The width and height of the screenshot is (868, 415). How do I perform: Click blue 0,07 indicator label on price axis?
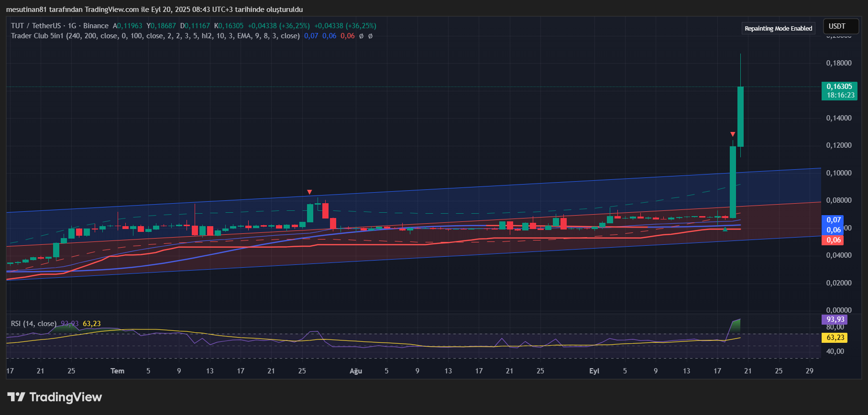(x=833, y=220)
